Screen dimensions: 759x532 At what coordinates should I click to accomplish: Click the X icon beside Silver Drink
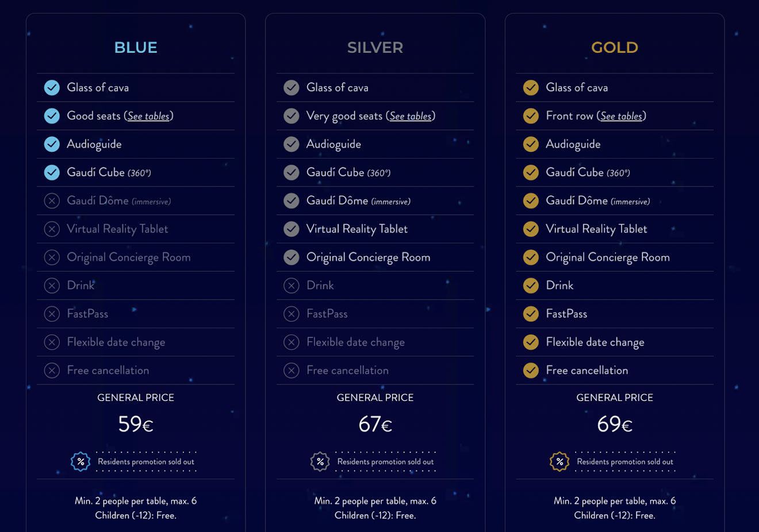(x=292, y=286)
